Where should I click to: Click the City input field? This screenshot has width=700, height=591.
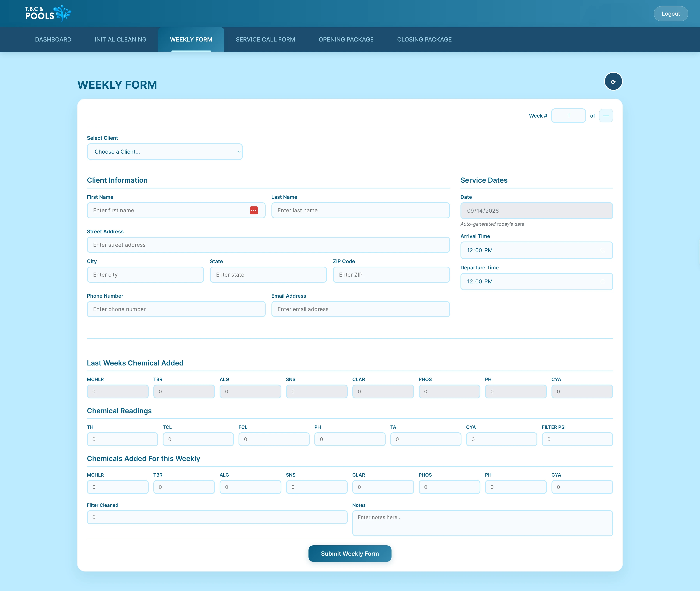(x=145, y=275)
